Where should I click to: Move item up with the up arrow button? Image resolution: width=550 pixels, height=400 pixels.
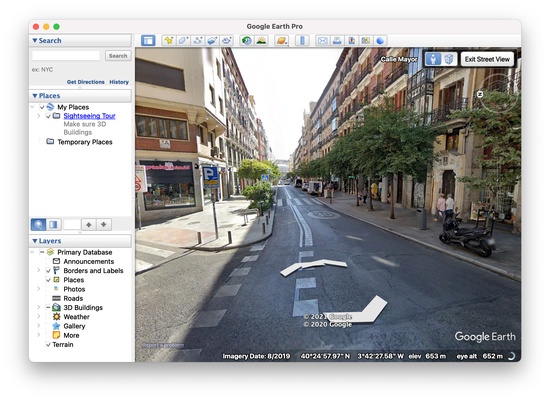click(x=89, y=224)
